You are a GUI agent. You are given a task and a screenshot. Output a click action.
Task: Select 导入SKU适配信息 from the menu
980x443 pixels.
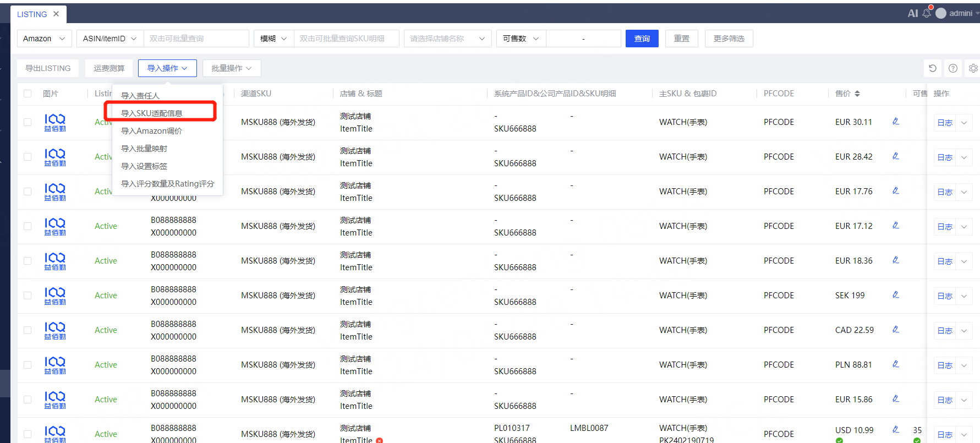152,113
